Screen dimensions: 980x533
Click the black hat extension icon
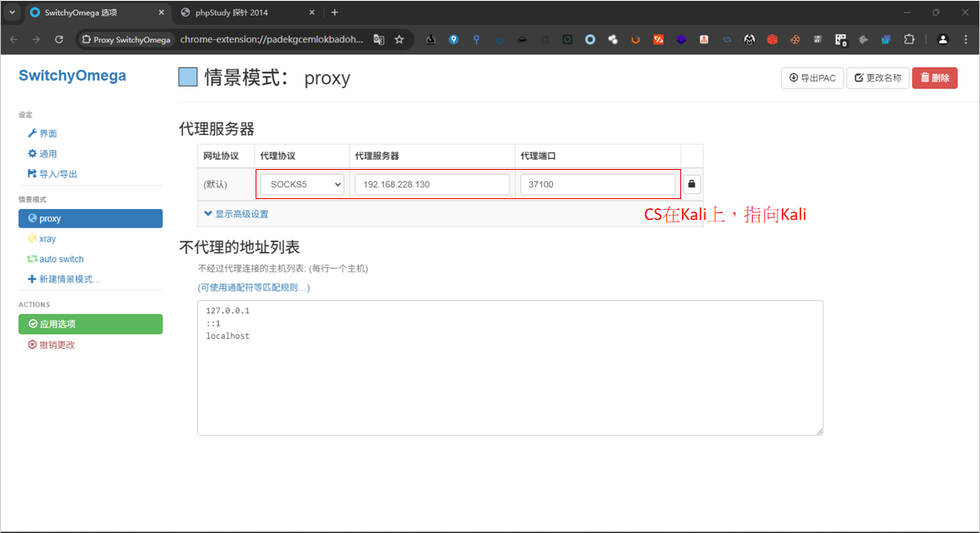pos(522,39)
